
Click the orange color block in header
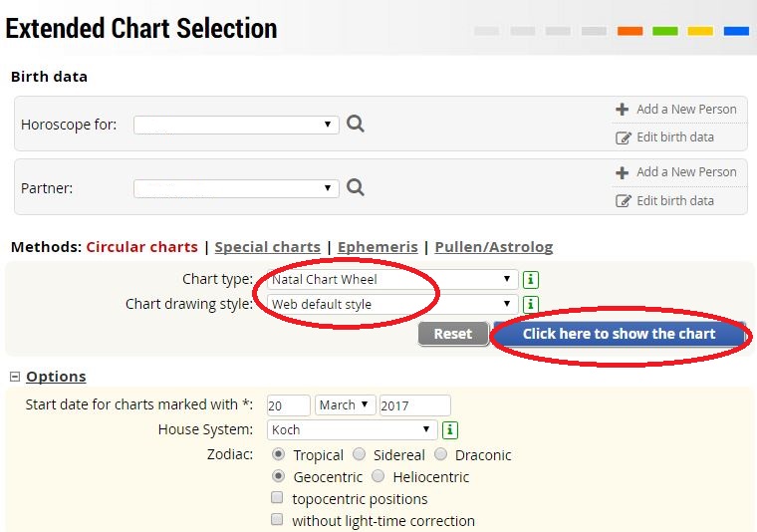pos(631,31)
